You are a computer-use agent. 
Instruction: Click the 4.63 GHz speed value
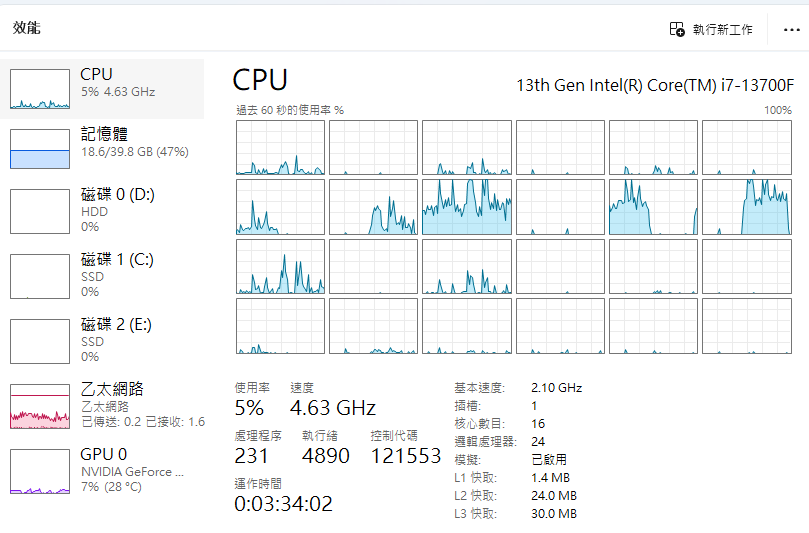click(333, 408)
